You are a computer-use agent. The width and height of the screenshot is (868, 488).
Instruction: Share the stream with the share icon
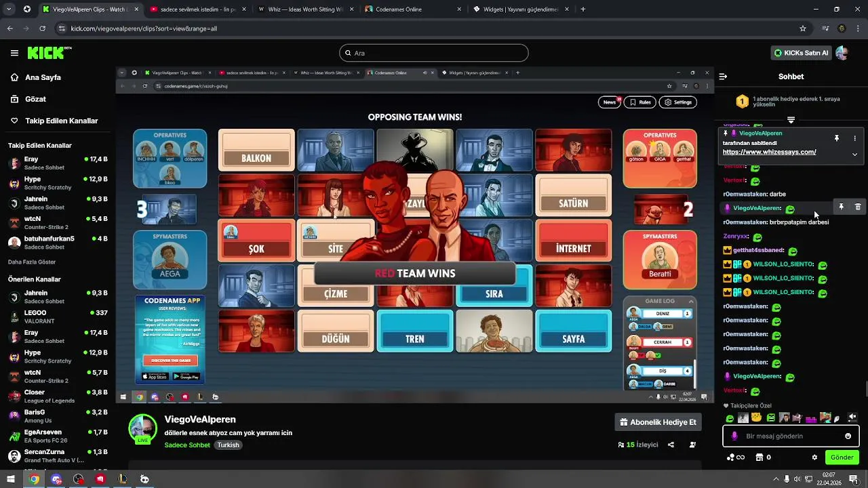[671, 445]
